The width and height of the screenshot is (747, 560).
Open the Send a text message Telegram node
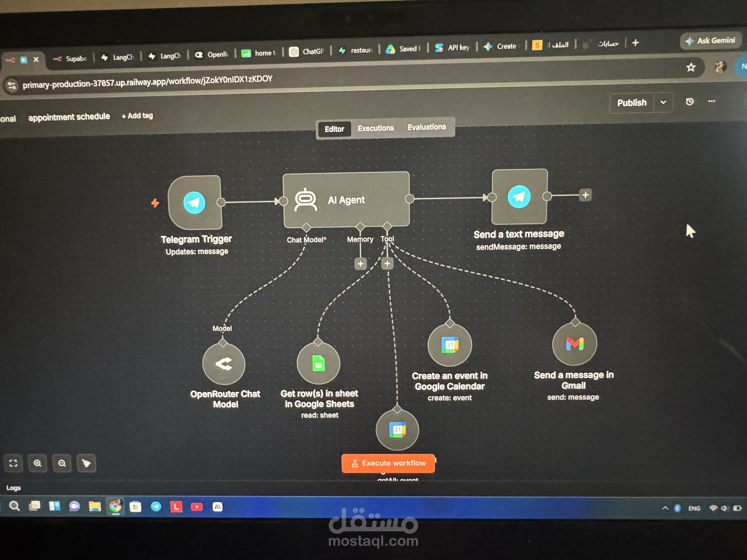519,196
